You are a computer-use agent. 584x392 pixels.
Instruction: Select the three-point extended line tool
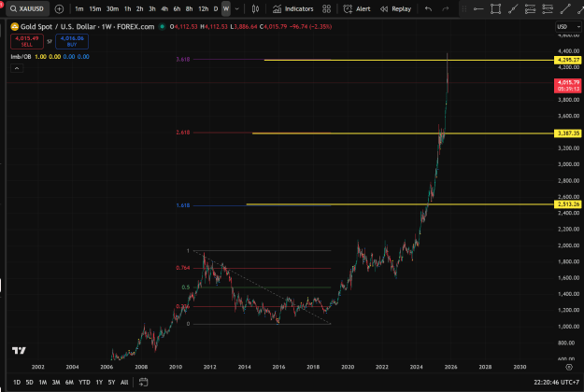pos(513,9)
